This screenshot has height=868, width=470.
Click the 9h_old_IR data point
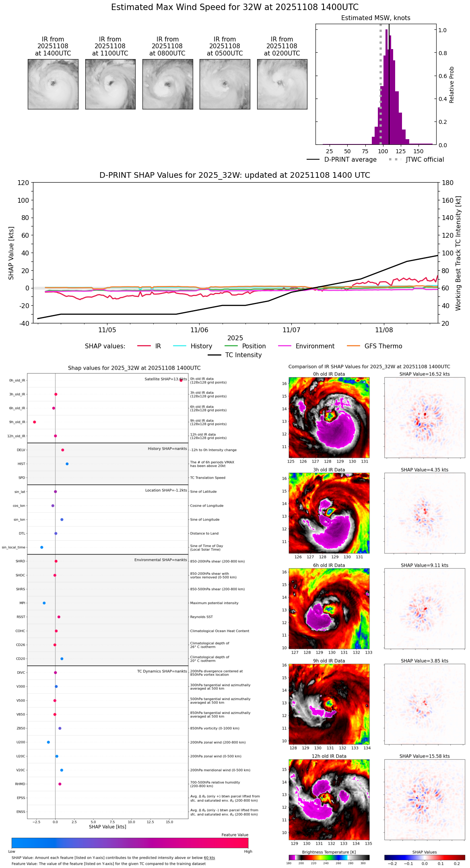click(x=35, y=422)
